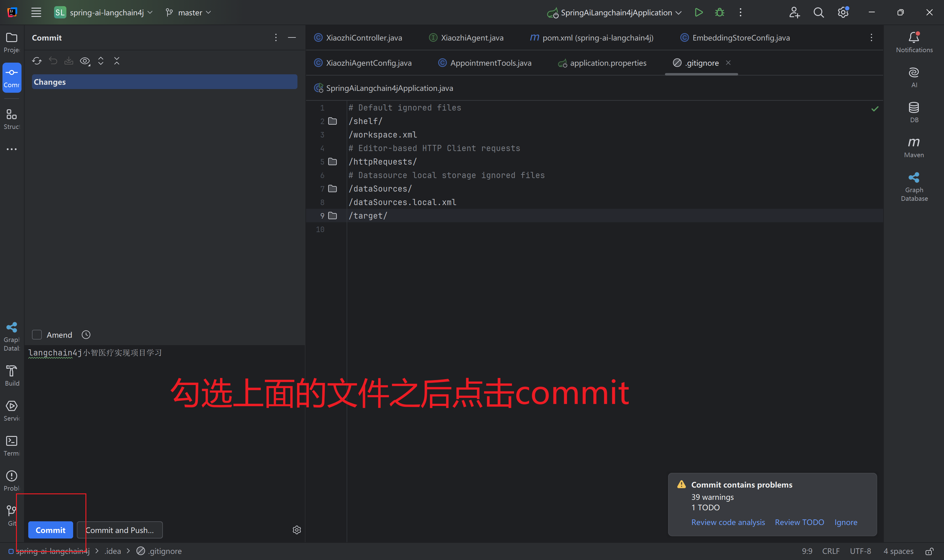Viewport: 944px width, 560px height.
Task: Click the Review code analysis link
Action: 728,522
